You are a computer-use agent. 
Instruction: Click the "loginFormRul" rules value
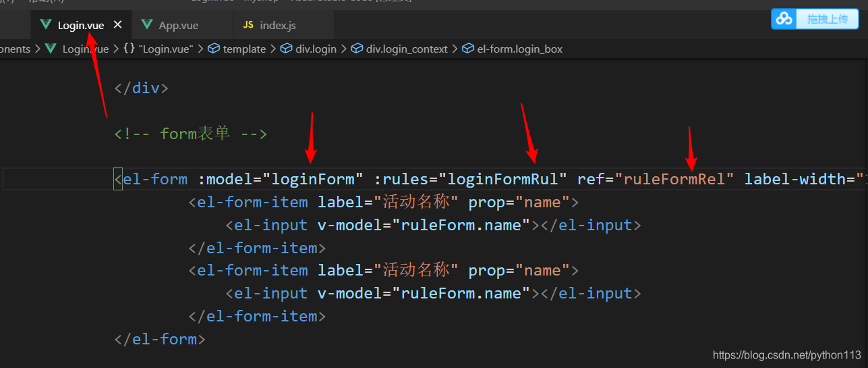click(x=503, y=179)
